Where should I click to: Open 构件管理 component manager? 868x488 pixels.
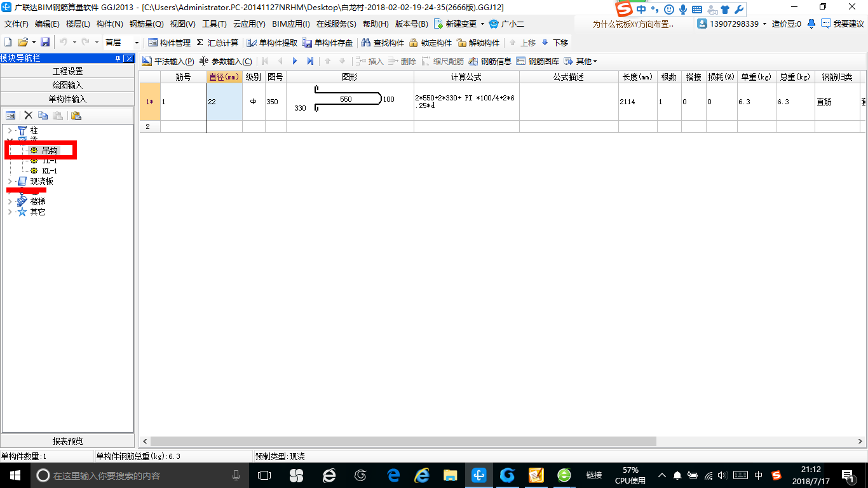point(169,43)
